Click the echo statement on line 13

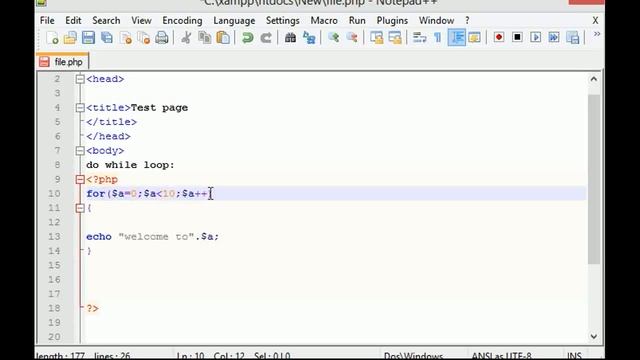point(152,237)
